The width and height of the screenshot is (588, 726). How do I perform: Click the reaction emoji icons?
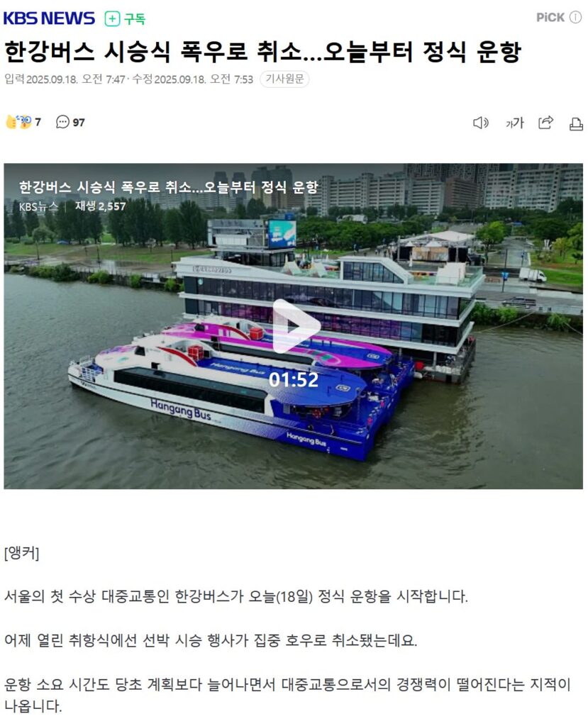(x=18, y=122)
